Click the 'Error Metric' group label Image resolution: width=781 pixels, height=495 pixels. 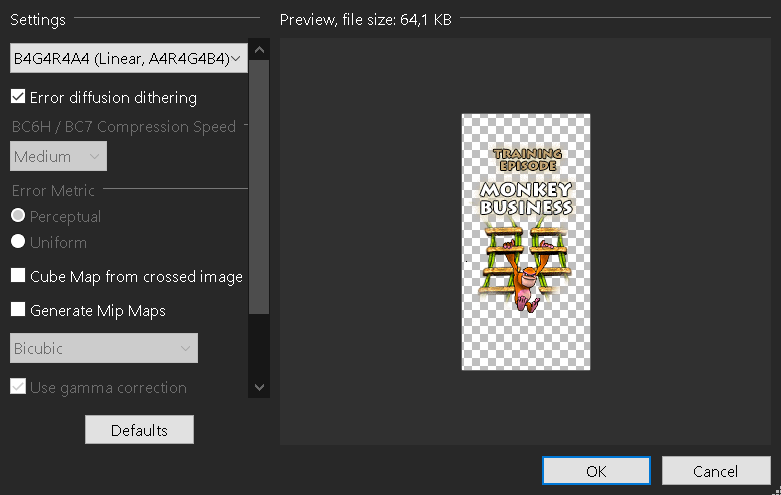[53, 190]
